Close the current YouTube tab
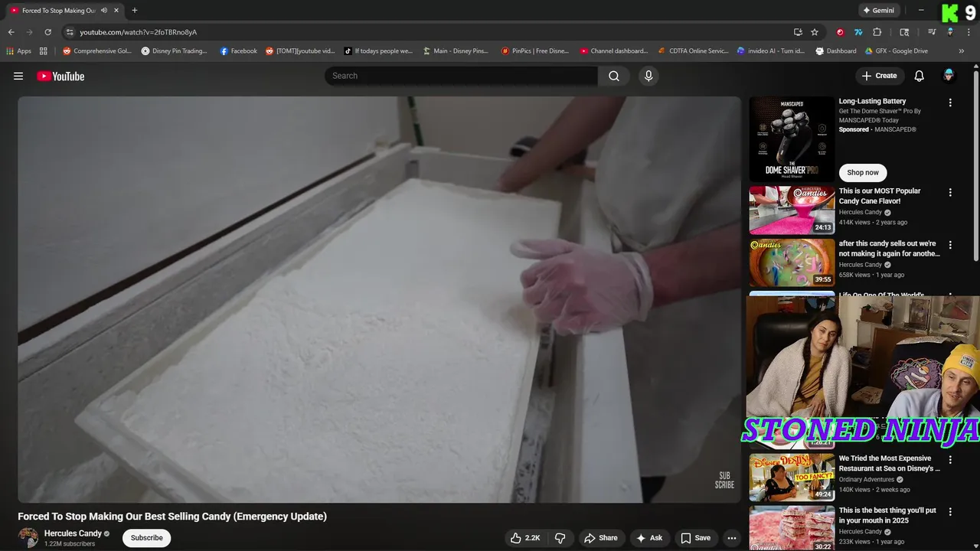The height and width of the screenshot is (551, 980). coord(117,11)
